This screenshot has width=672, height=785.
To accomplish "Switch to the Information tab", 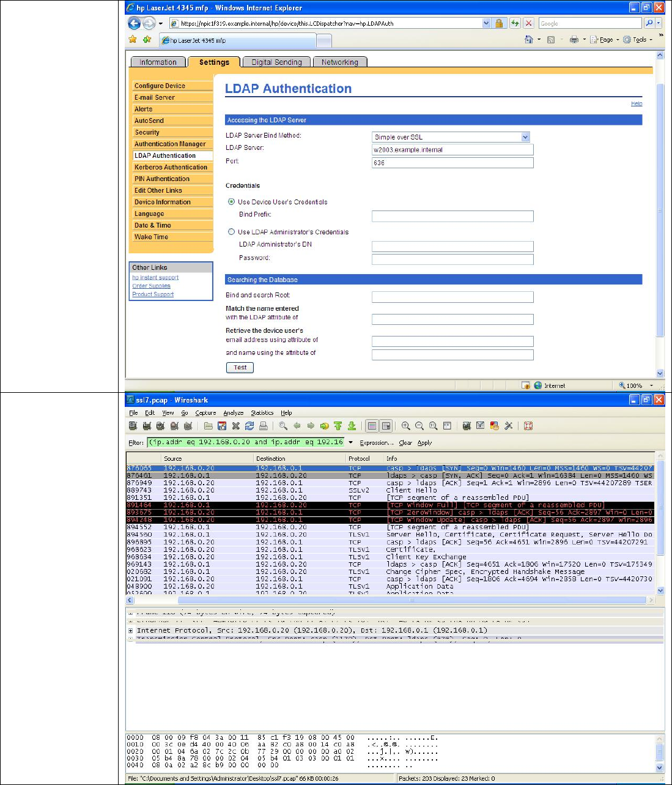I will [158, 62].
